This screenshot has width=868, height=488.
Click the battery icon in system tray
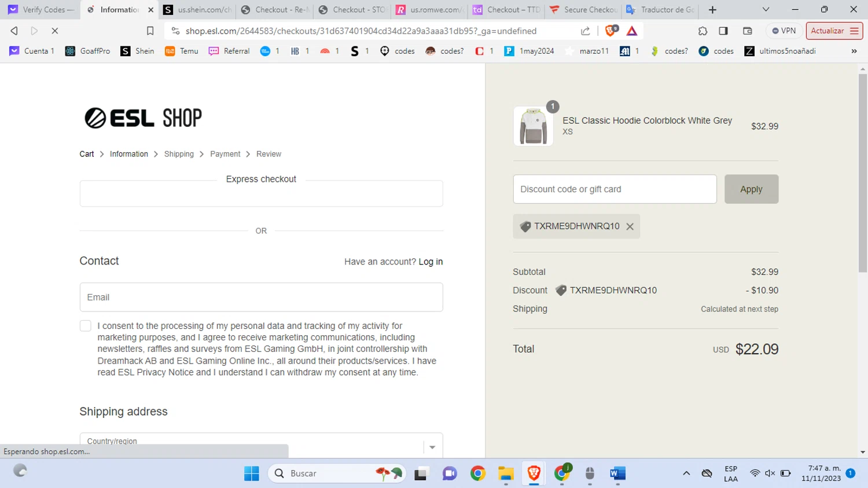tap(785, 474)
